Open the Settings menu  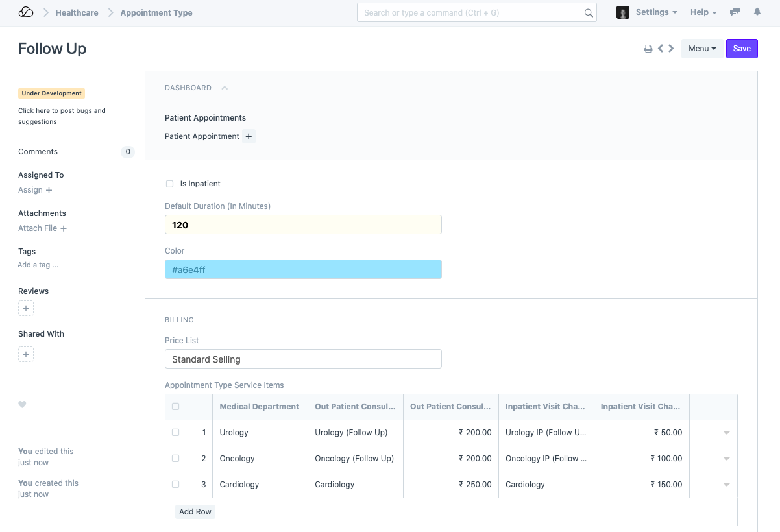[x=655, y=12]
